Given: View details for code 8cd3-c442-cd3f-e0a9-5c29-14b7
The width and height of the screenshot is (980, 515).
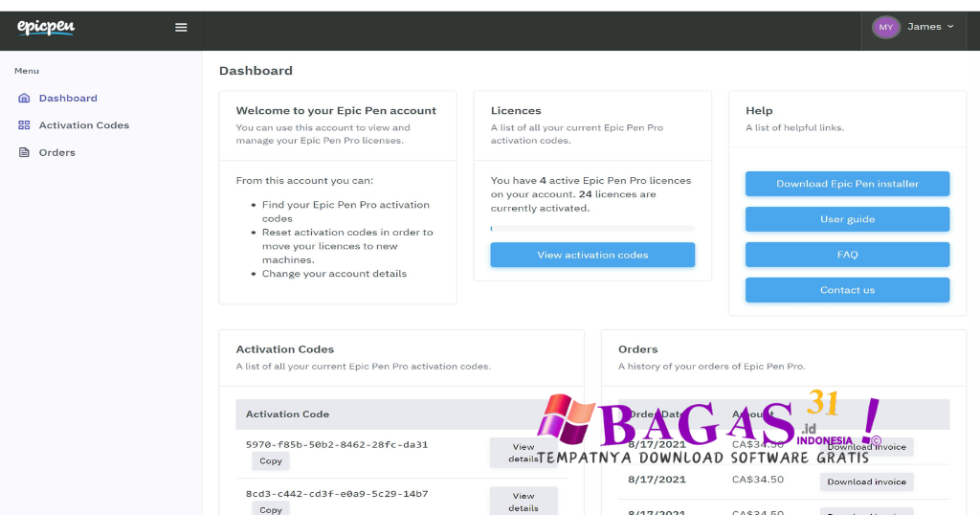Looking at the screenshot, I should click(523, 502).
